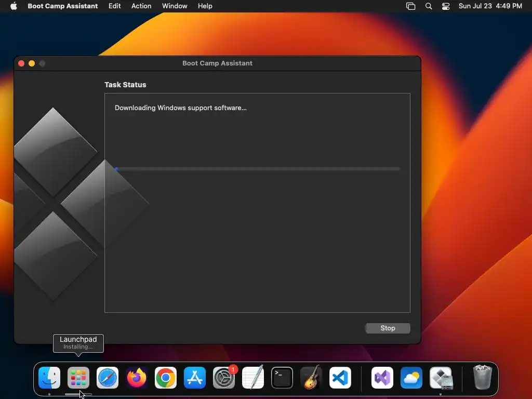Open the Window menu
The height and width of the screenshot is (399, 532).
(175, 6)
